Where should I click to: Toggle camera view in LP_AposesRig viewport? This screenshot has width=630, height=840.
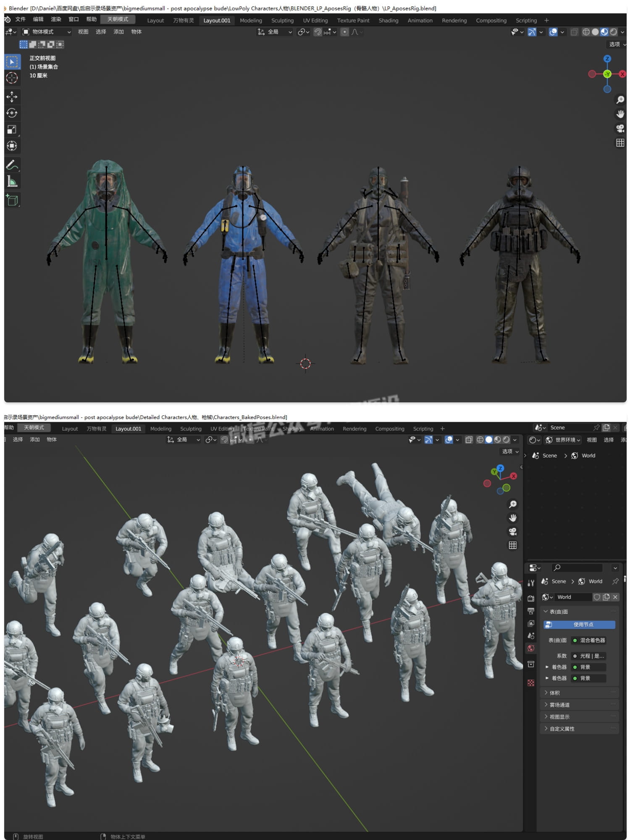tap(620, 129)
